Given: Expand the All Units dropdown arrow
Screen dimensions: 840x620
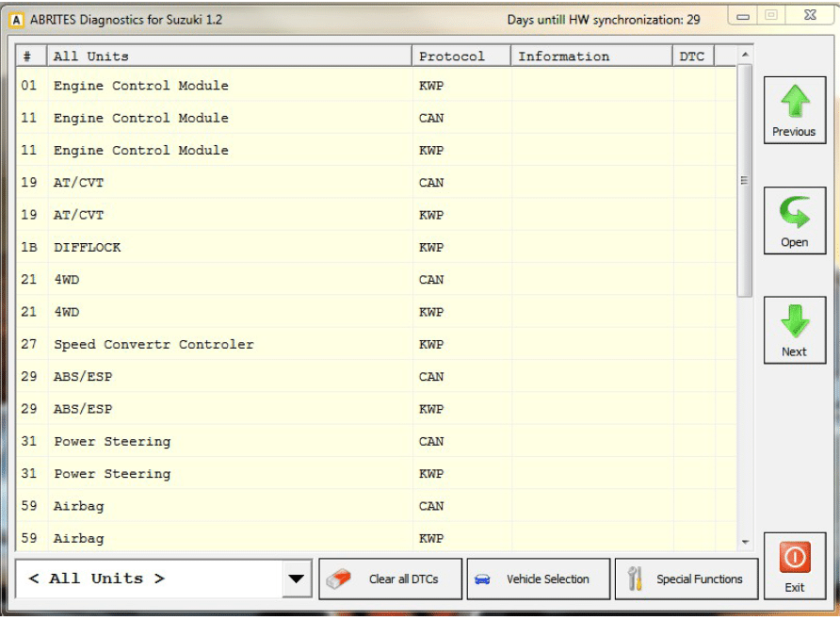Looking at the screenshot, I should [297, 579].
